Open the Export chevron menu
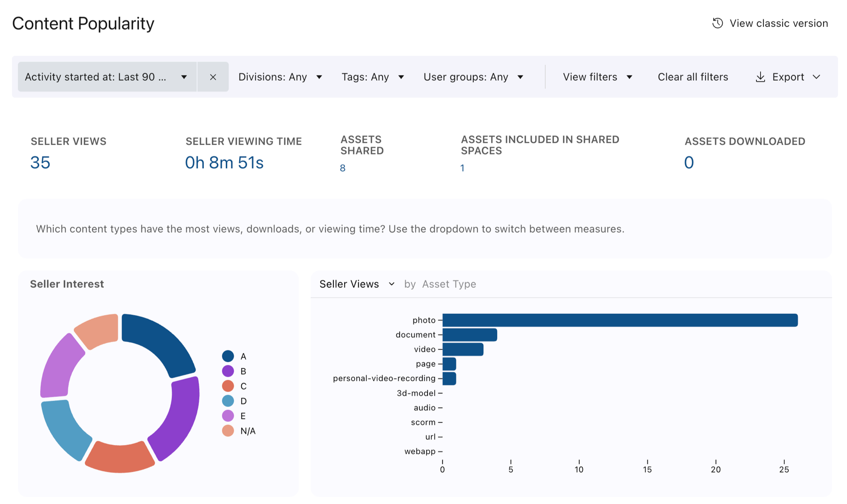Screen dimensions: 847x504 coord(816,77)
